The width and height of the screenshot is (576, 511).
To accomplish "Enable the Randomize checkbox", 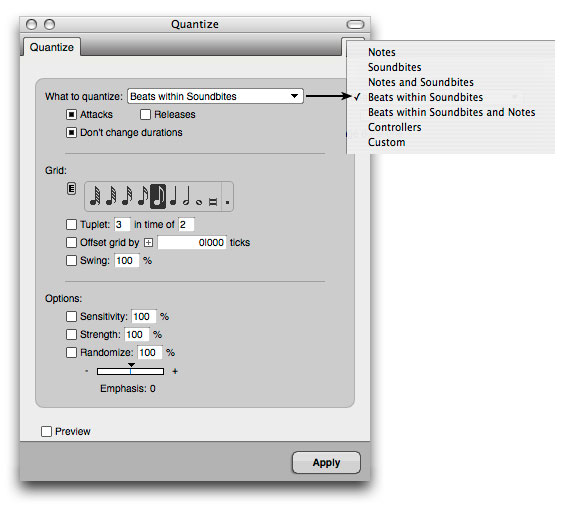I will [71, 353].
